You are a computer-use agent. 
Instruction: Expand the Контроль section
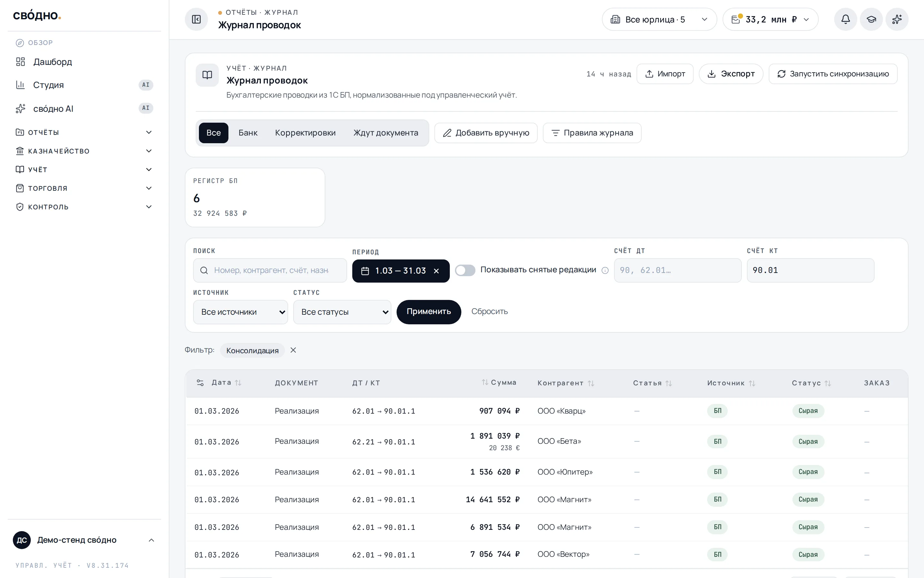[84, 207]
